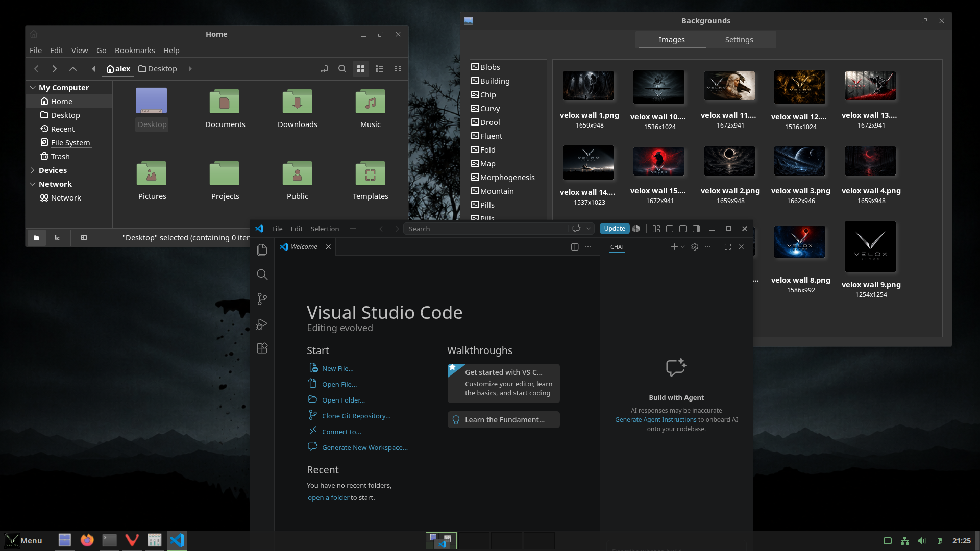Click the volume icon in system tray

coord(922,541)
